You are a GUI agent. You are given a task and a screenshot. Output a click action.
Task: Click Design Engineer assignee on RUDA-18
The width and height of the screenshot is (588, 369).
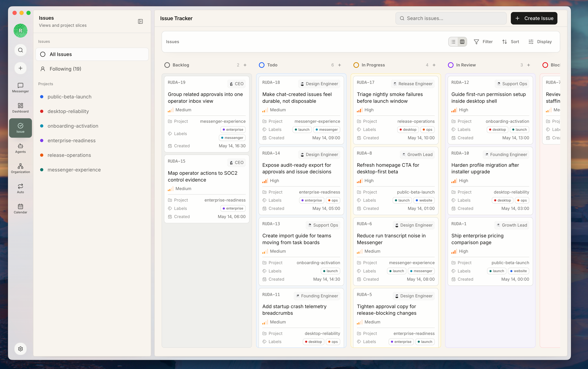click(319, 84)
